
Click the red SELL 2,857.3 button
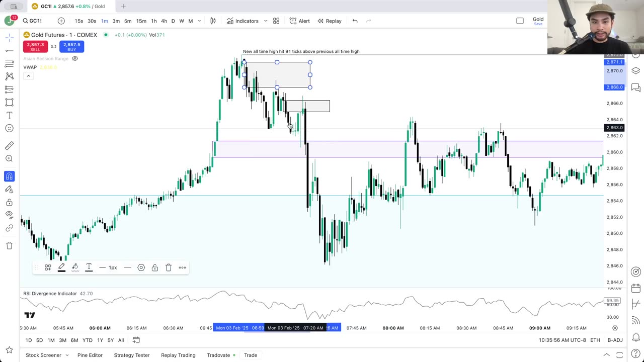coord(35,46)
